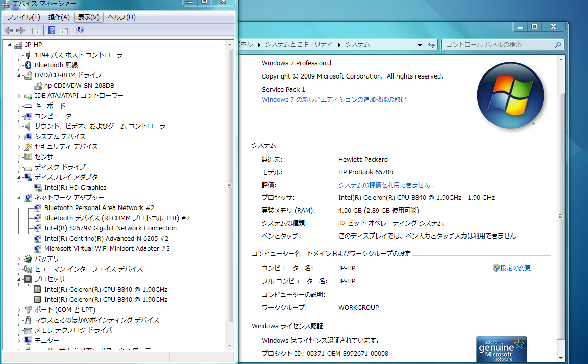The width and height of the screenshot is (588, 364).
Task: Click システムとセキュリティ in the breadcrumb
Action: coord(299,44)
